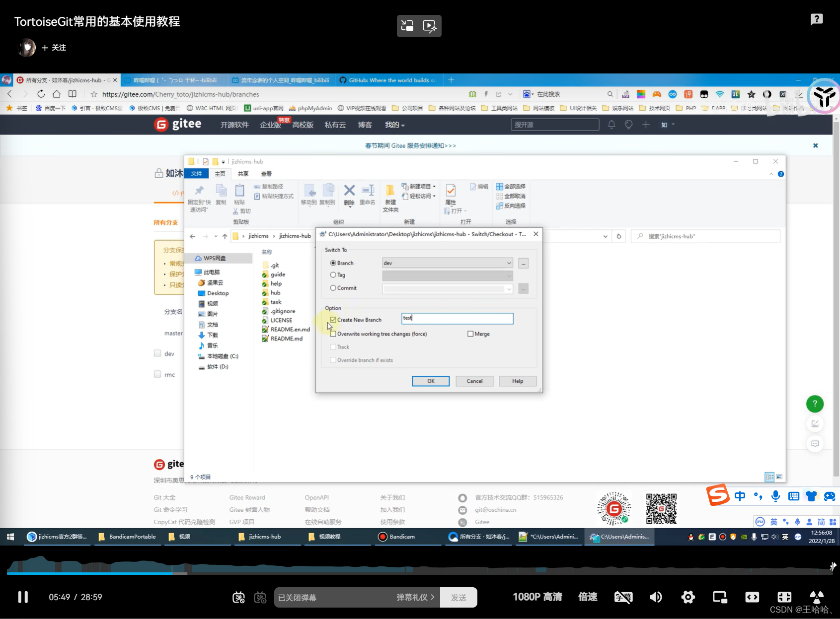
Task: Check the dev branch checkbox
Action: pyautogui.click(x=157, y=353)
